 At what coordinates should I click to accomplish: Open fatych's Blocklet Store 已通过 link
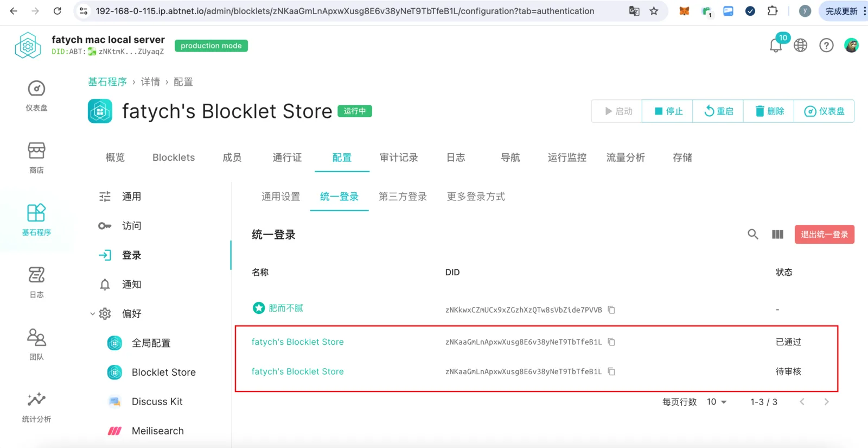click(298, 342)
